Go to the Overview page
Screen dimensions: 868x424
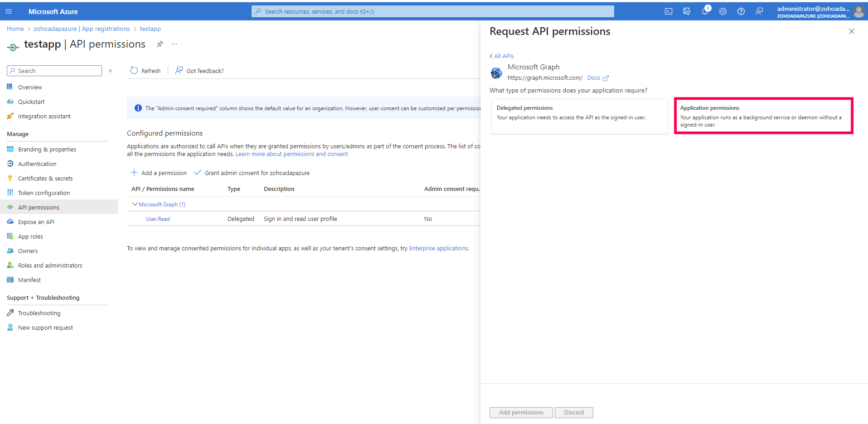29,87
